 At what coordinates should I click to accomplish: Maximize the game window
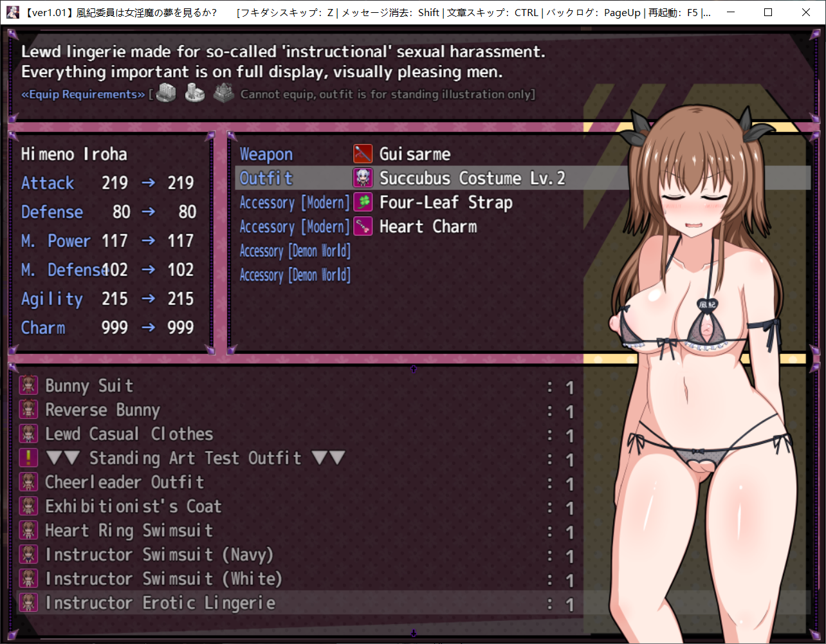(x=768, y=12)
